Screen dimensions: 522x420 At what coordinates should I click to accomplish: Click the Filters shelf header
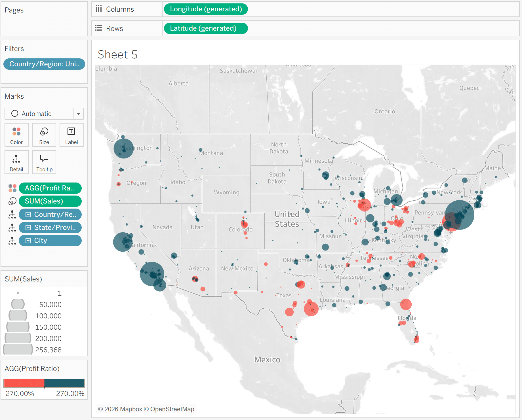click(x=14, y=49)
